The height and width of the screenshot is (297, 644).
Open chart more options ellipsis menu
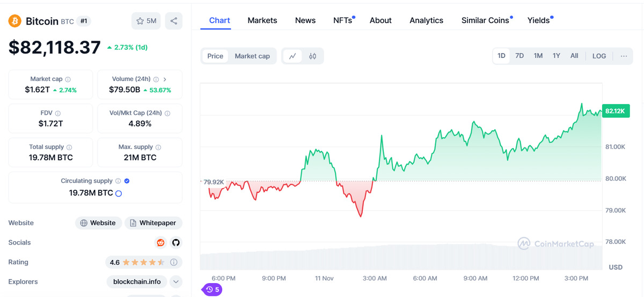point(624,56)
